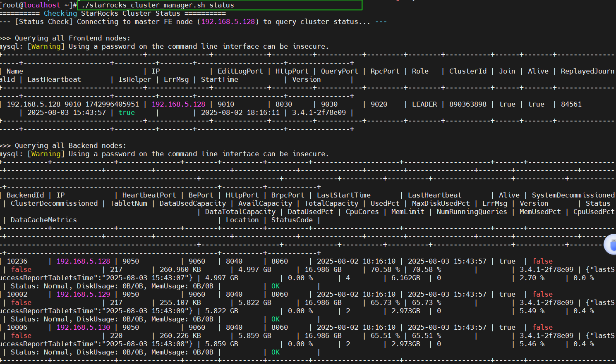
Task: Click the 'NumRunningQueries' column header
Action: [x=472, y=212]
